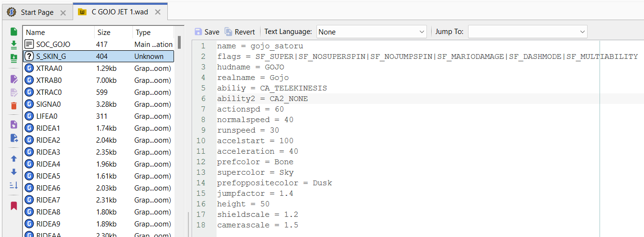This screenshot has height=237, width=644.
Task: Click line number 10 in gutter
Action: click(x=201, y=141)
